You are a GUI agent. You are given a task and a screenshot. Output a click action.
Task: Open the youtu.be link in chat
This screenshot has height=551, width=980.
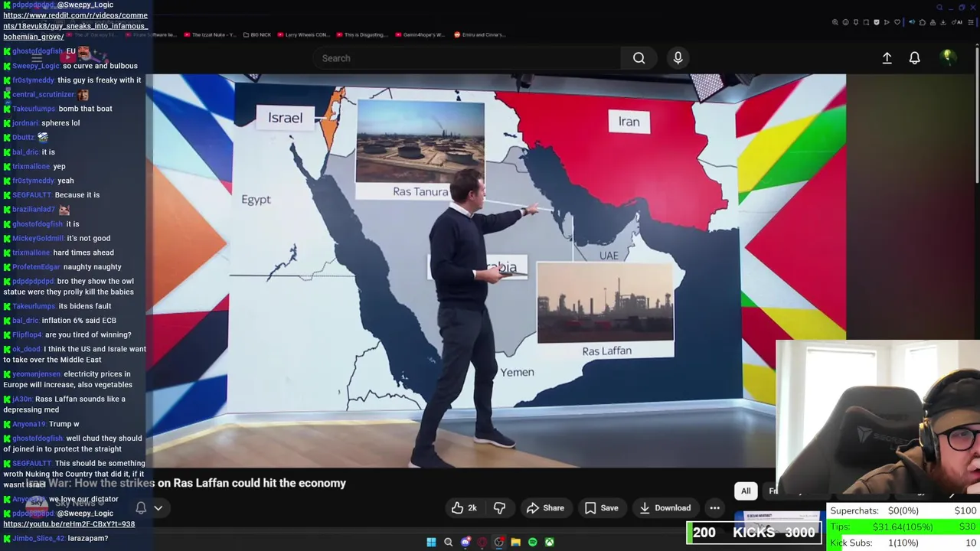click(69, 524)
